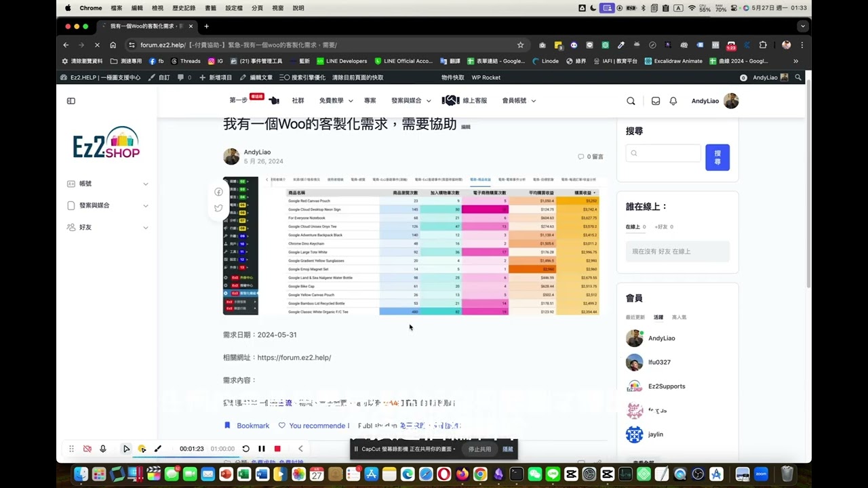Screen dimensions: 868x488
Task: Open the forum inbox message icon
Action: click(655, 100)
